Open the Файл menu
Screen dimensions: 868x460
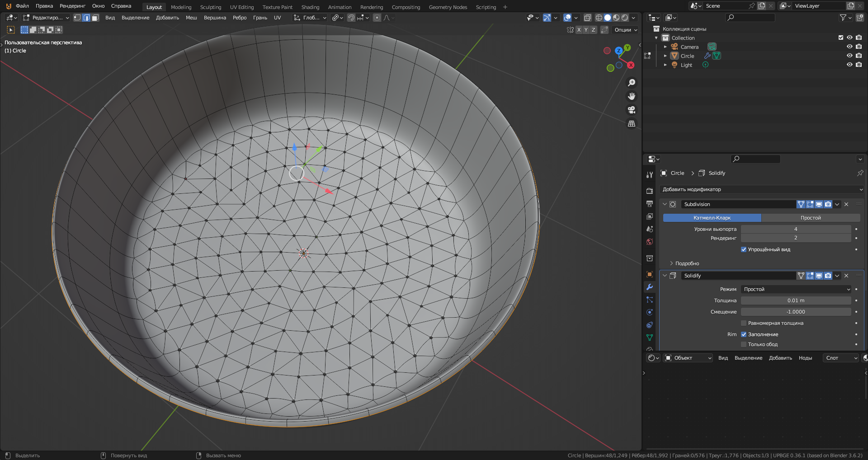coord(22,6)
